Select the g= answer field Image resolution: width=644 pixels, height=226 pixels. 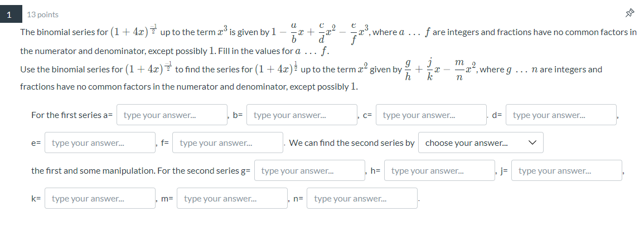coord(309,171)
